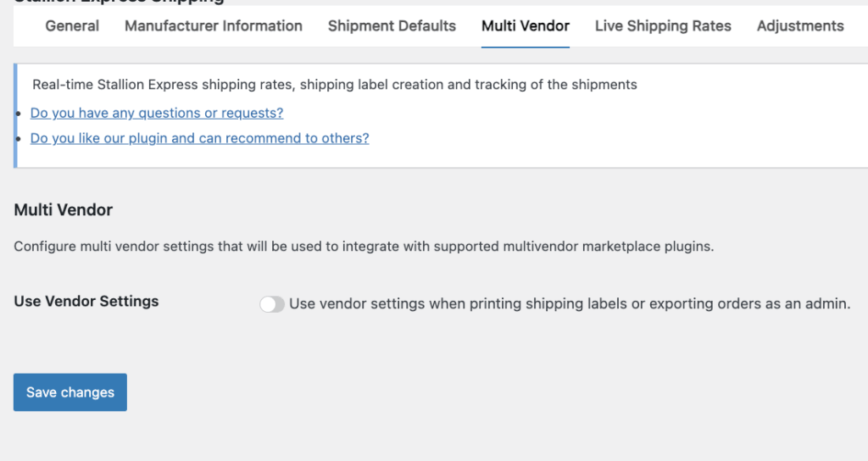Screen dimensions: 868x461
Task: Open the Live Shipping Rates tab
Action: click(x=663, y=26)
